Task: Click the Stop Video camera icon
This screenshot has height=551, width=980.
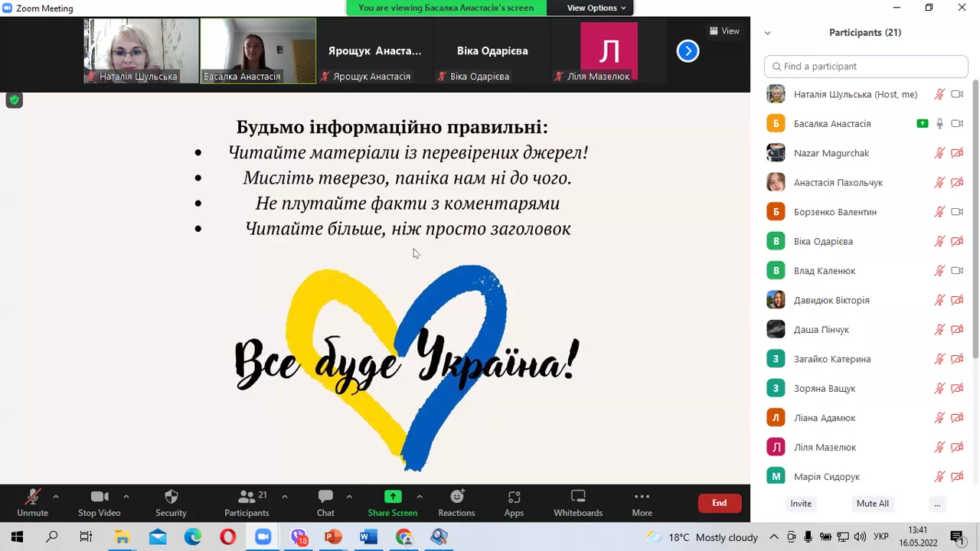Action: coord(99,497)
